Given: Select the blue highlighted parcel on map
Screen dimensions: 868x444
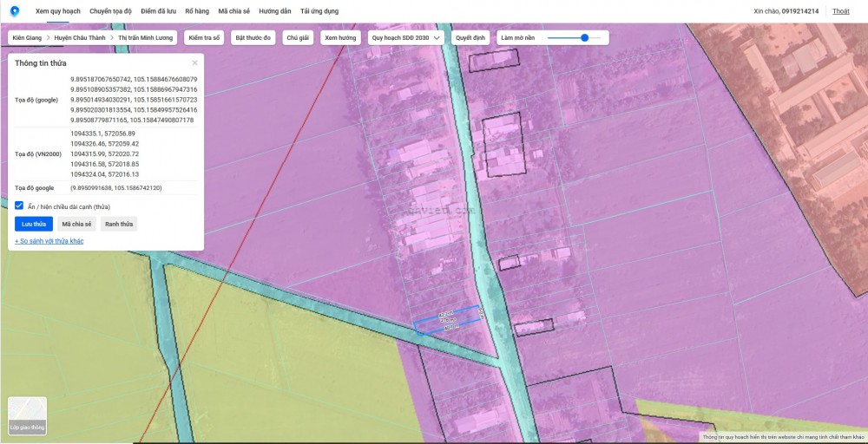Looking at the screenshot, I should click(447, 320).
